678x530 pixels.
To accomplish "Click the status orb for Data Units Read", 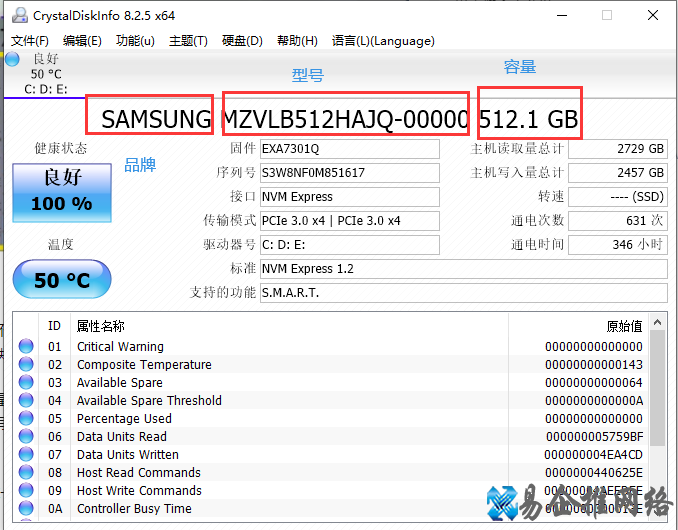I will 26,437.
